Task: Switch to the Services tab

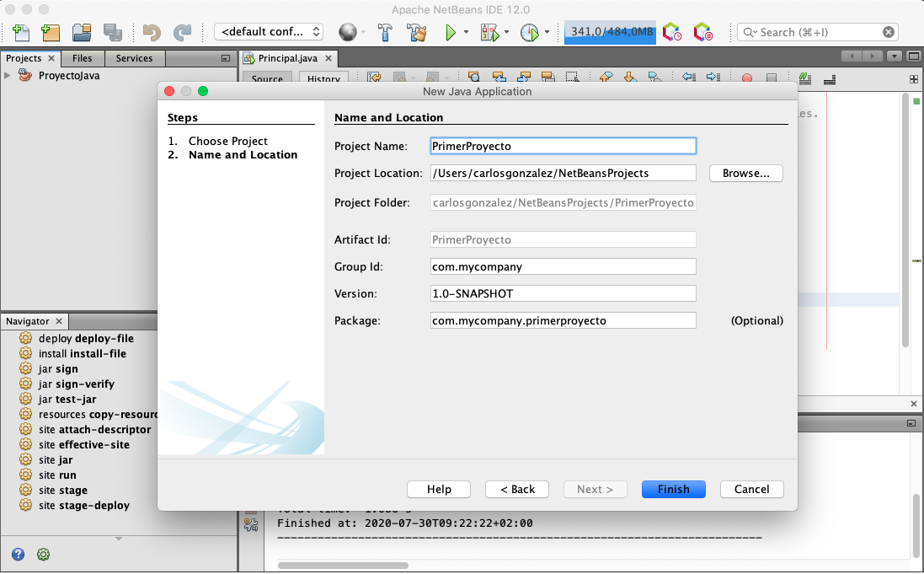Action: pyautogui.click(x=134, y=58)
